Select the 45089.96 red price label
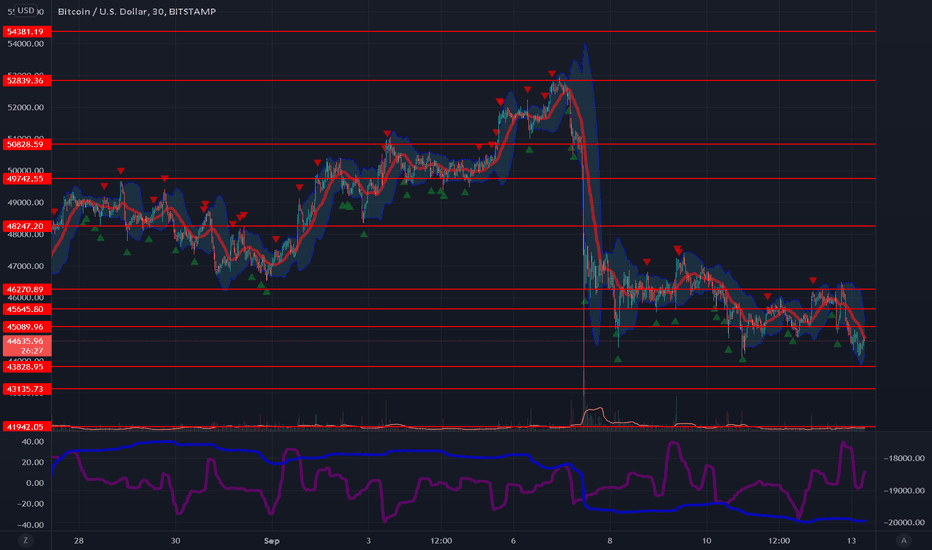This screenshot has width=932, height=550. pos(27,327)
